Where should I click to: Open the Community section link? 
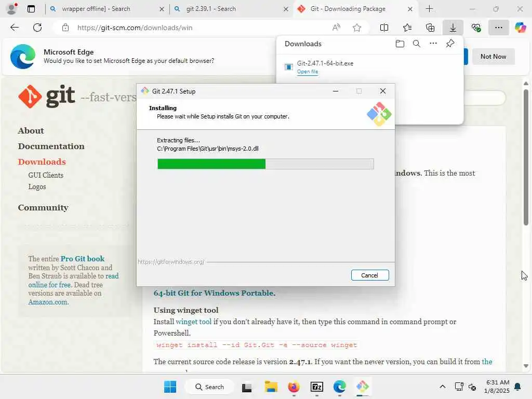pyautogui.click(x=43, y=207)
